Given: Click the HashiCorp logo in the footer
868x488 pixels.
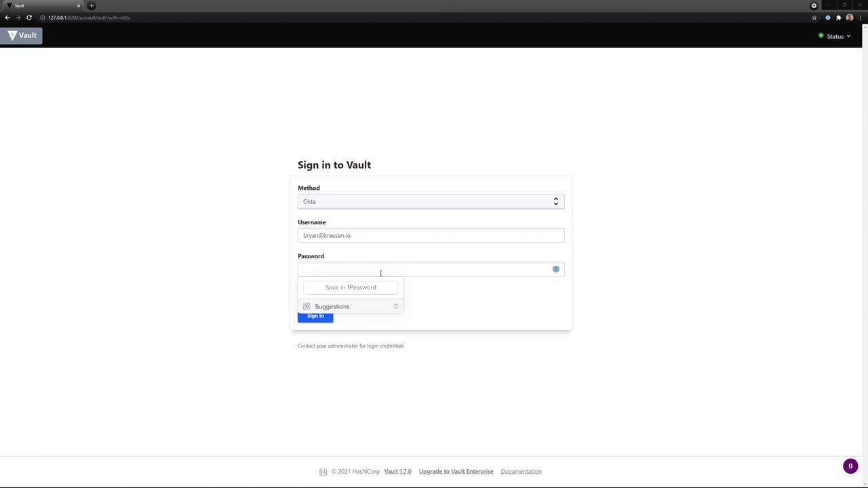Looking at the screenshot, I should (x=323, y=472).
